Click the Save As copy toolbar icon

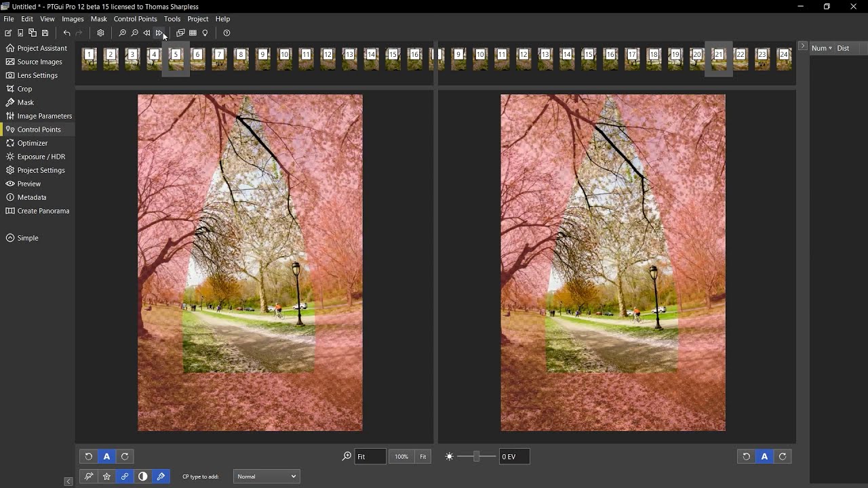point(33,33)
